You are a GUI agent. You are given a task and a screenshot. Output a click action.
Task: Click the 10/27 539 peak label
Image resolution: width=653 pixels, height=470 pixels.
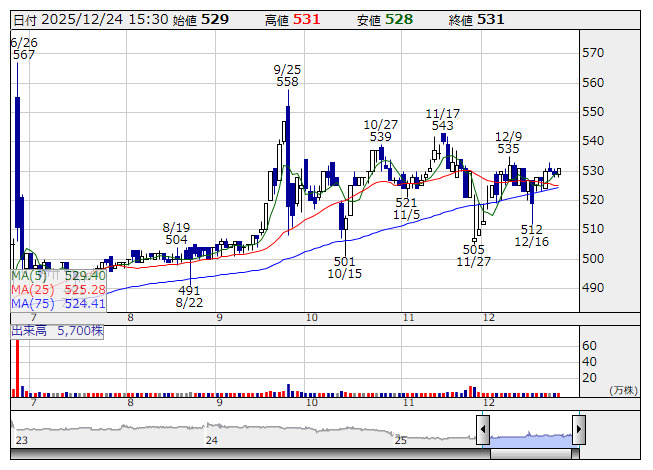381,130
